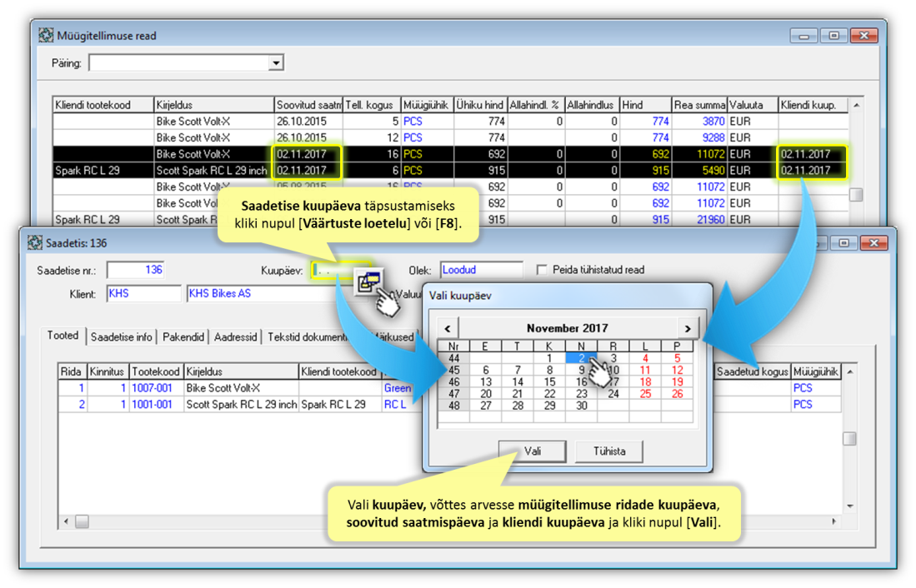Click the Tootekood column header in Saadetis
This screenshot has height=588, width=916.
point(155,371)
